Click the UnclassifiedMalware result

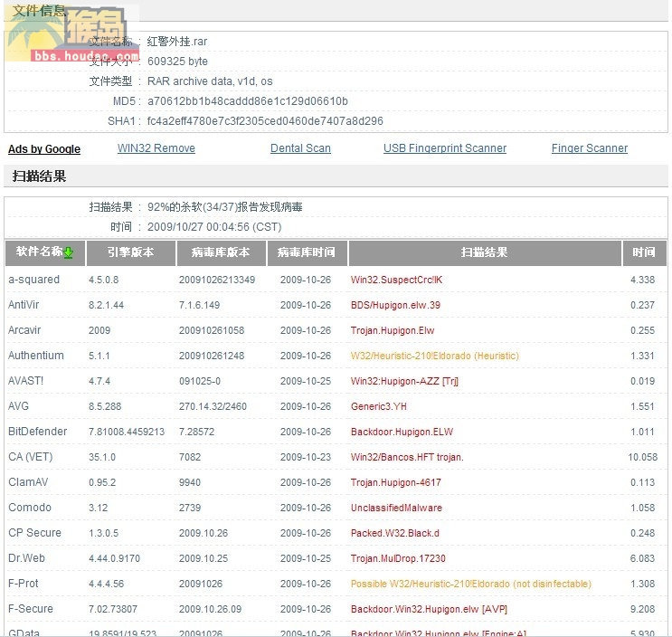[x=396, y=508]
